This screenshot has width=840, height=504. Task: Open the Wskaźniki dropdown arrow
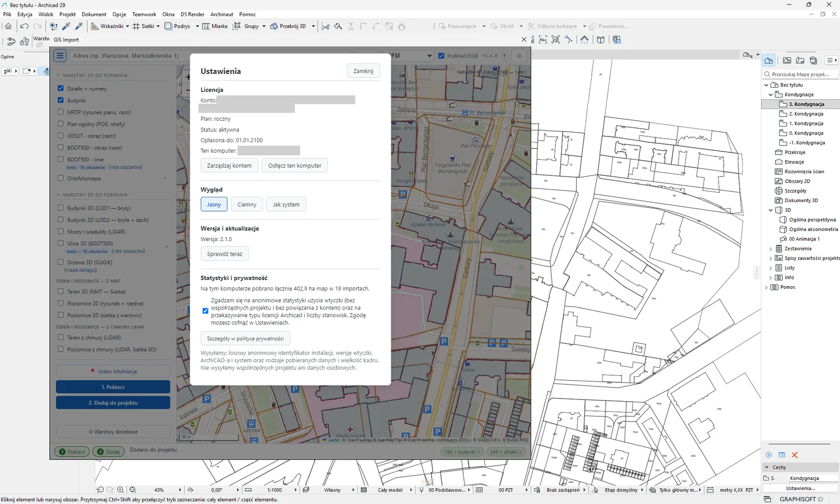point(127,26)
